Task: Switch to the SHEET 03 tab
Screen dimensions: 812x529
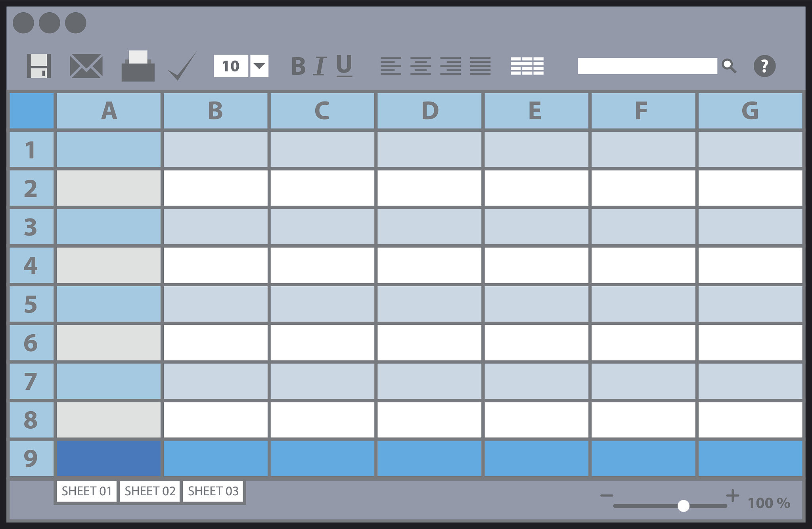Action: tap(213, 491)
